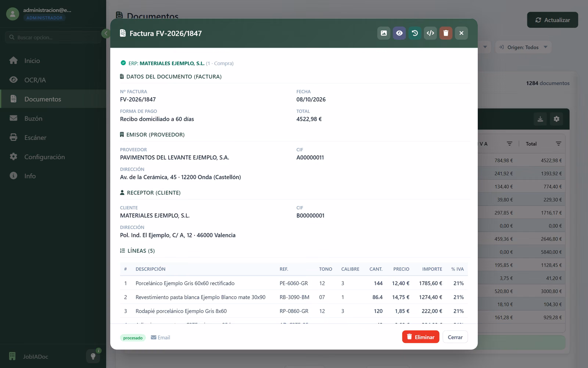Close the invoice dialog with X button
This screenshot has width=588, height=368.
pos(461,33)
